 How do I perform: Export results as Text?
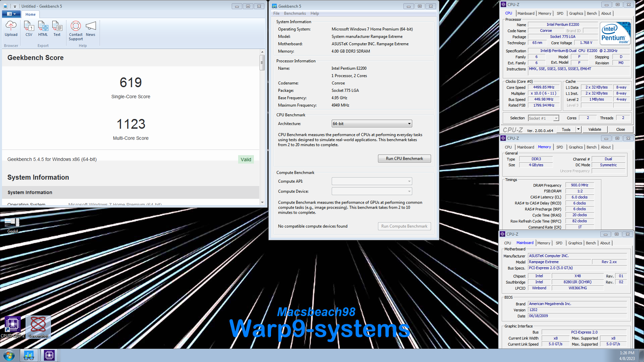[57, 28]
